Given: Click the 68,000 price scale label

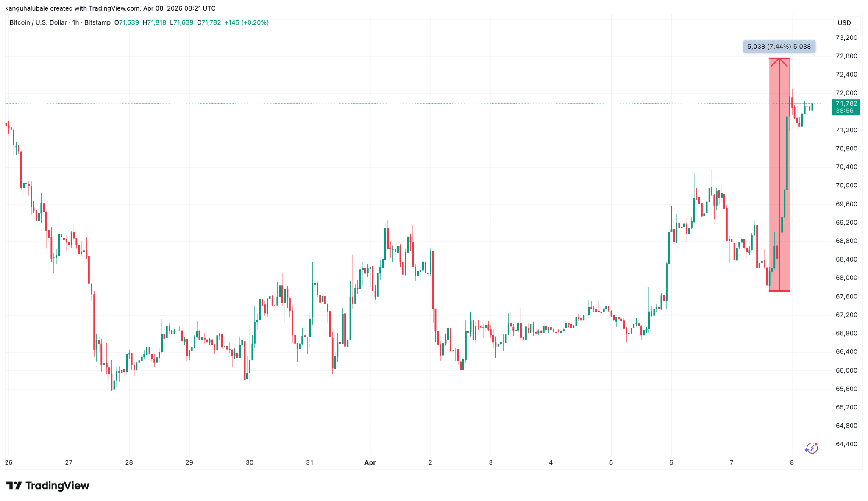Looking at the screenshot, I should point(846,278).
